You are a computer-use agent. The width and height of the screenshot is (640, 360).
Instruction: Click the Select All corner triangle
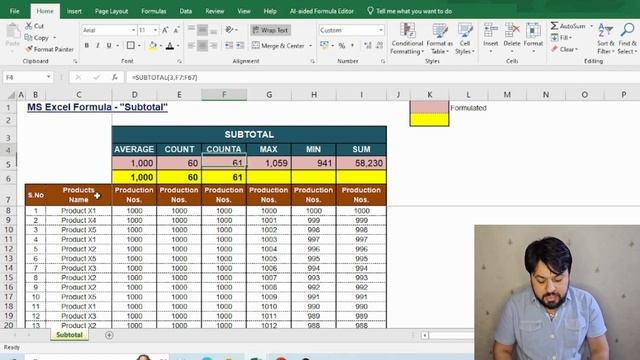pyautogui.click(x=11, y=95)
